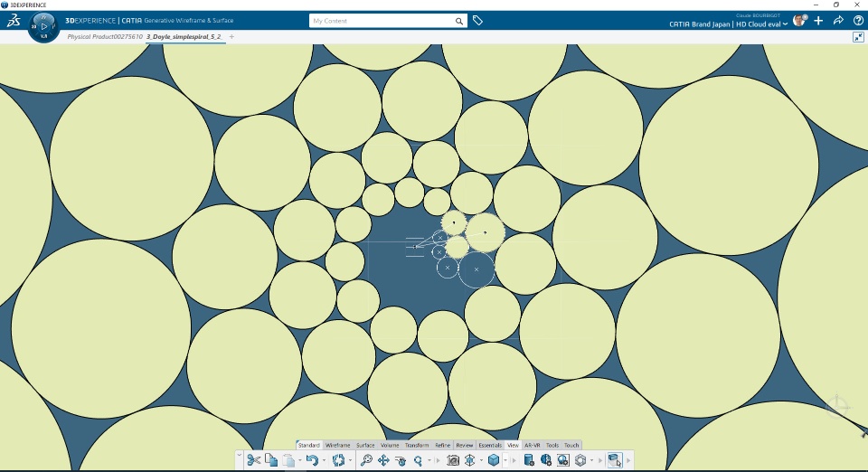Click the 3DS logo icon
Viewport: 868px width, 472px height.
(14, 21)
